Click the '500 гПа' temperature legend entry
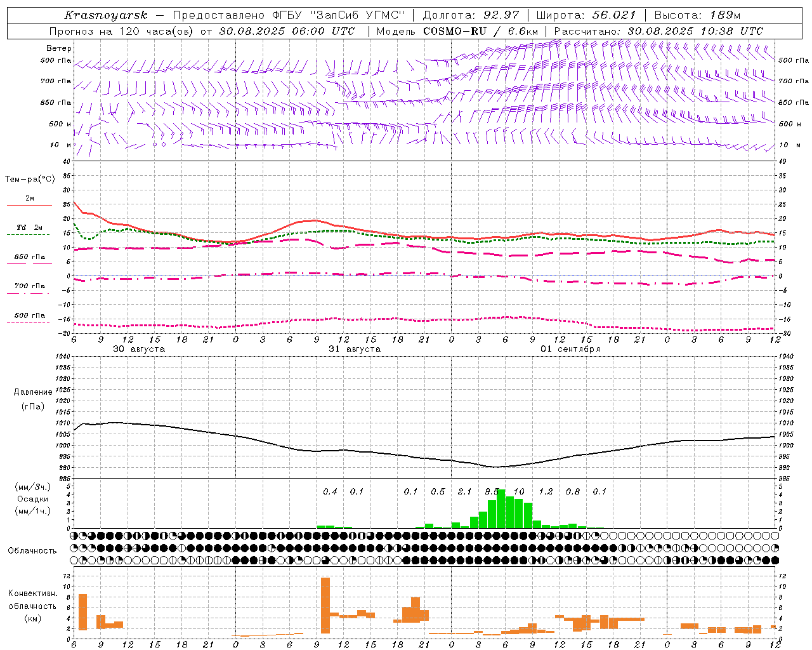 click(x=30, y=315)
